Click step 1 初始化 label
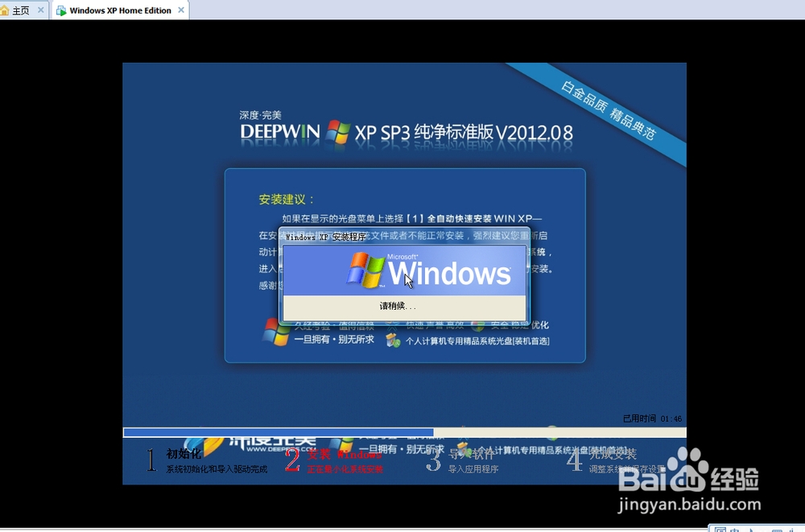805x532 pixels. 184,454
